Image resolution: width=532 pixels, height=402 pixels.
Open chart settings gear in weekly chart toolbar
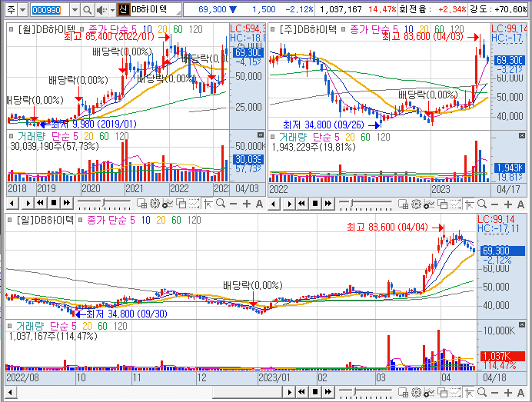pyautogui.click(x=417, y=204)
